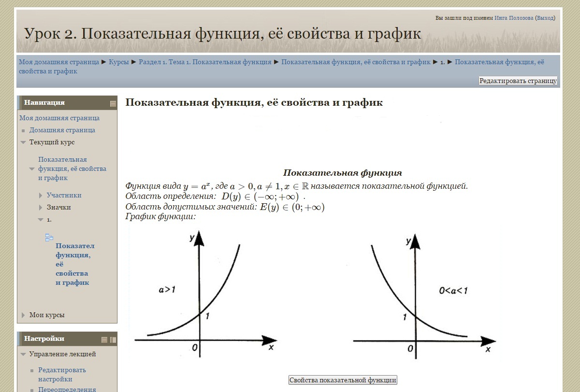This screenshot has width=580, height=392.
Task: Open the breadcrumb link between 'Раздел 1…' and '1.'
Action: 356,62
